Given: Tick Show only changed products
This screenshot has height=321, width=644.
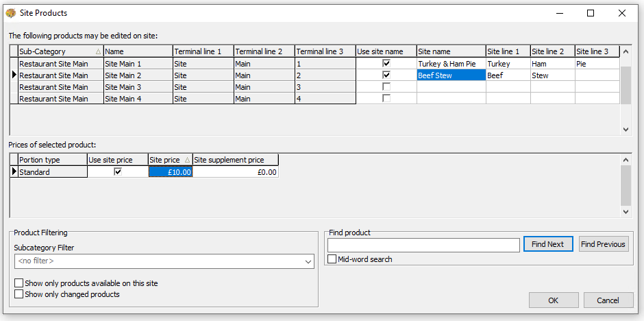Looking at the screenshot, I should click(x=18, y=294).
